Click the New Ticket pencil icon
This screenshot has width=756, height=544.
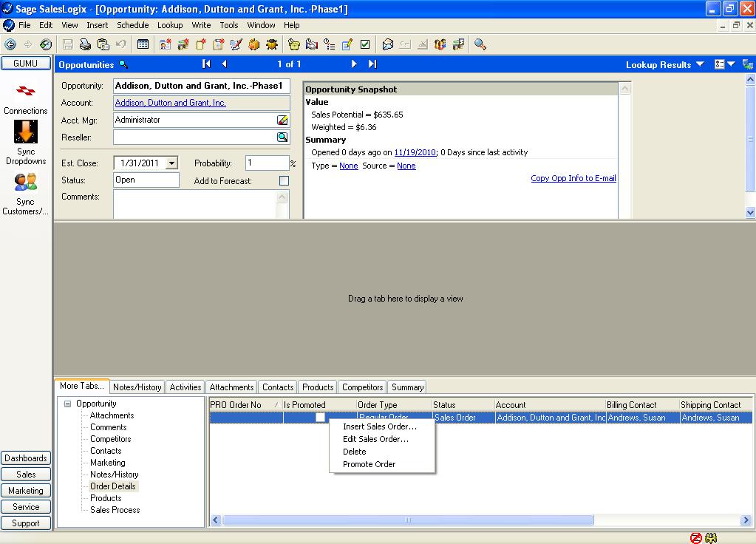[236, 45]
